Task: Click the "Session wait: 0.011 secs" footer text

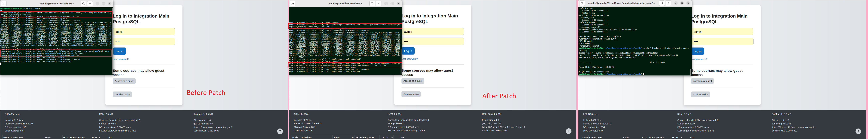Action: tap(206, 131)
